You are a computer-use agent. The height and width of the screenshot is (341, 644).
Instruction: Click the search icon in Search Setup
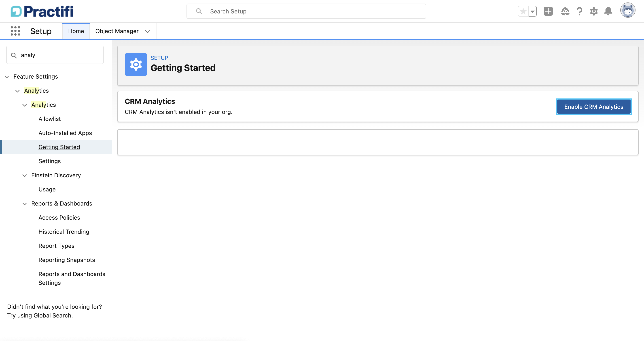coord(199,11)
